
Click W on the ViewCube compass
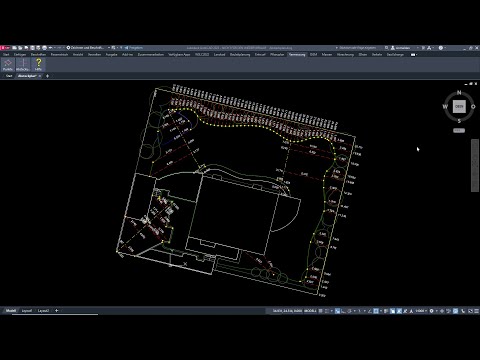(x=445, y=107)
